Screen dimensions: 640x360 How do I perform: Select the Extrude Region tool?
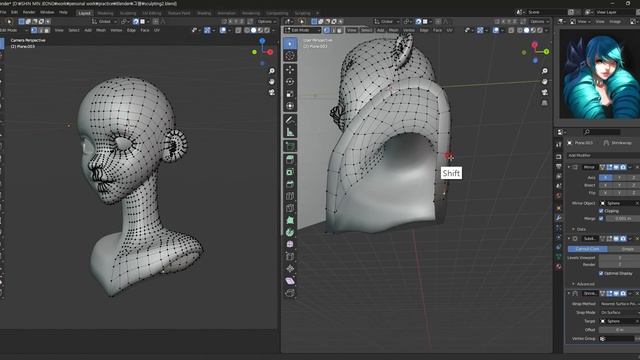coord(290,160)
